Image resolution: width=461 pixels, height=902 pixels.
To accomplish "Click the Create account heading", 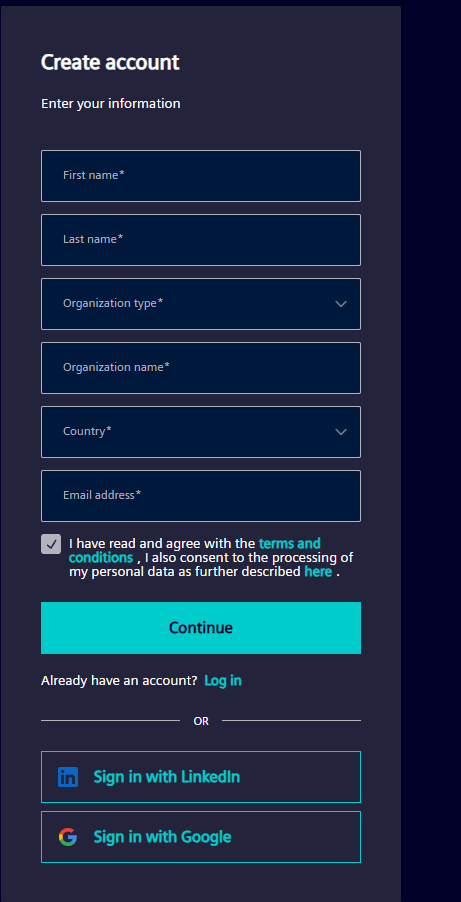I will click(110, 62).
